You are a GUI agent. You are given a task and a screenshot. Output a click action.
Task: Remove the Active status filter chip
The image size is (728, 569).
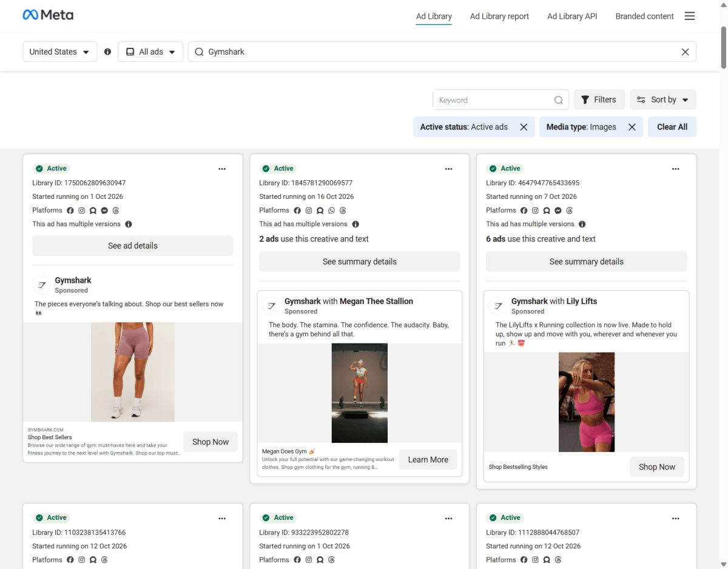524,127
